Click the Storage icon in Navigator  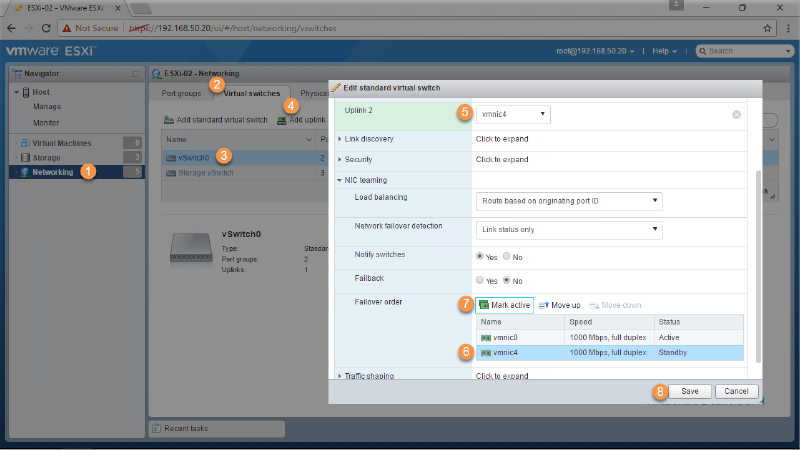pyautogui.click(x=26, y=158)
